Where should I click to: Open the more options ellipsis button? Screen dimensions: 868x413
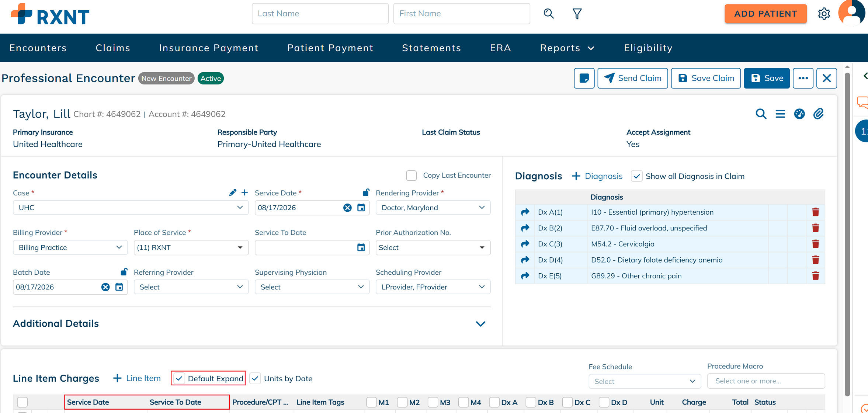click(803, 78)
